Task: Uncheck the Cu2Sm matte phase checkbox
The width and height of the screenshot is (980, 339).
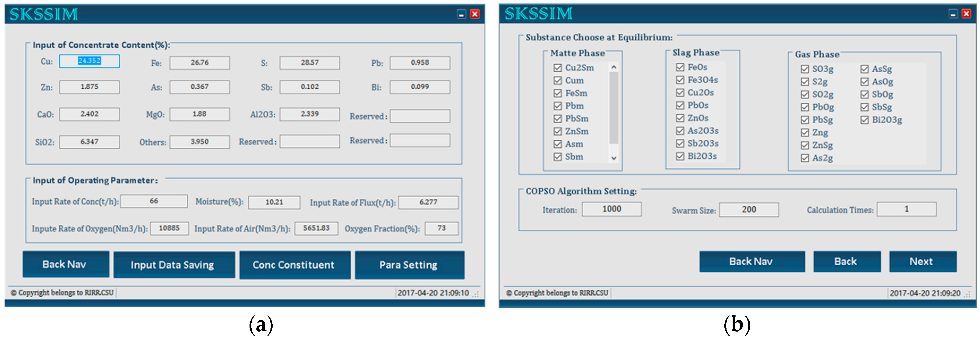Action: point(557,68)
